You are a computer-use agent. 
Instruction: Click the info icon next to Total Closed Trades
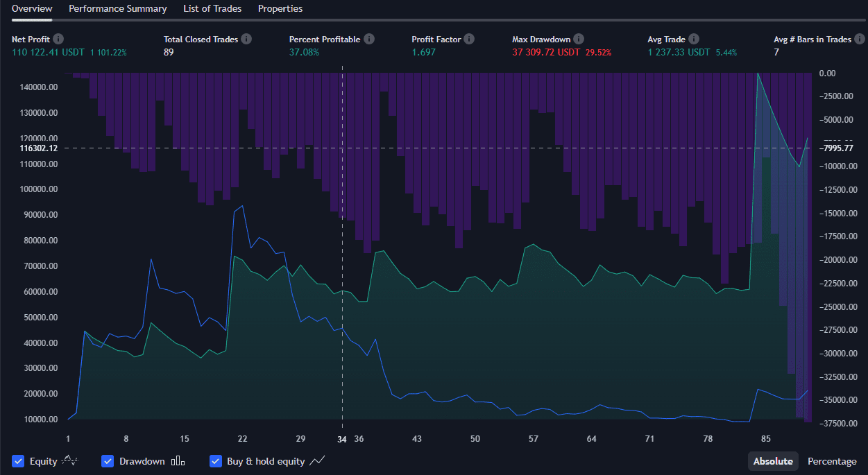coord(246,40)
